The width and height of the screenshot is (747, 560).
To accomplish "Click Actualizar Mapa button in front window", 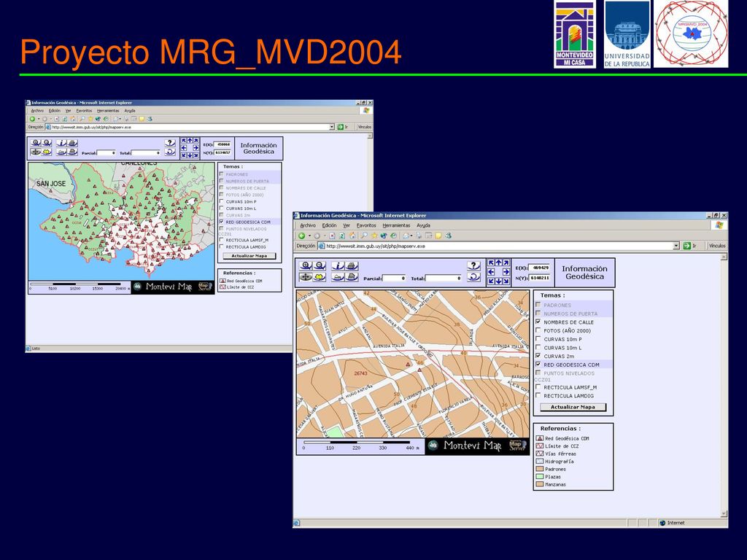I will (573, 407).
